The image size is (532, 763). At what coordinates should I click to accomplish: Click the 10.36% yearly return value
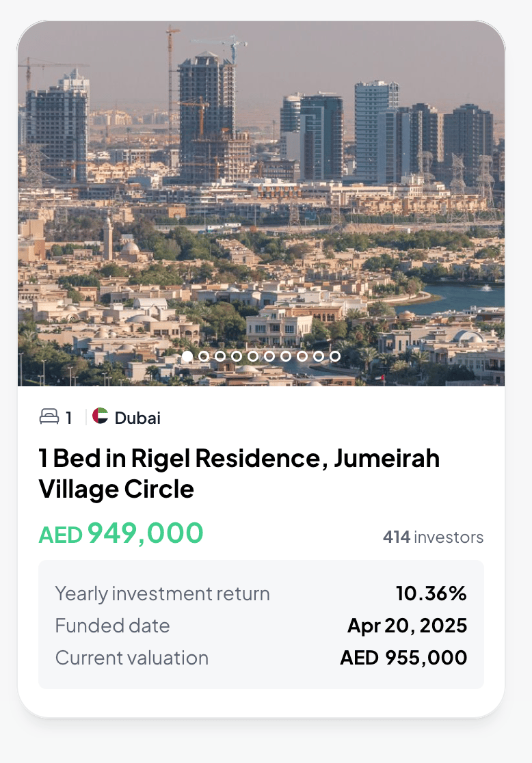431,593
